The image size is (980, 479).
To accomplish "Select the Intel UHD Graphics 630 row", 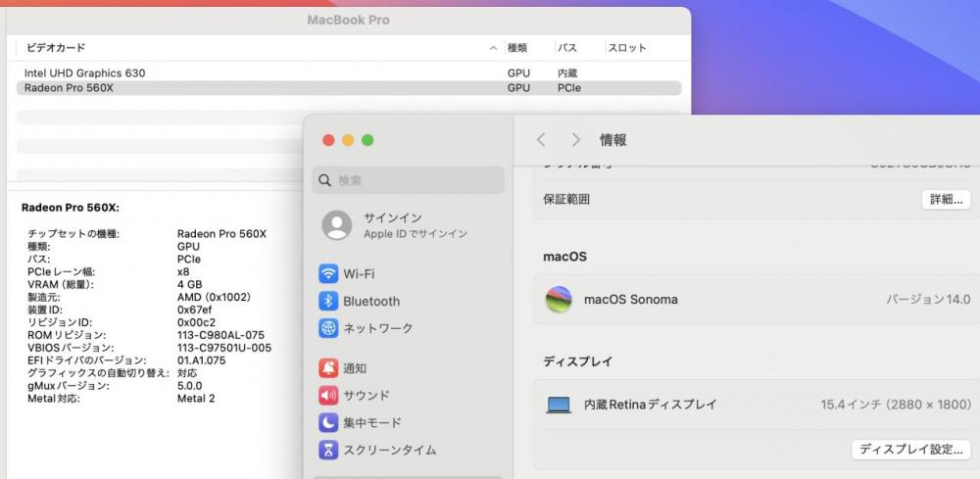I will pos(349,73).
